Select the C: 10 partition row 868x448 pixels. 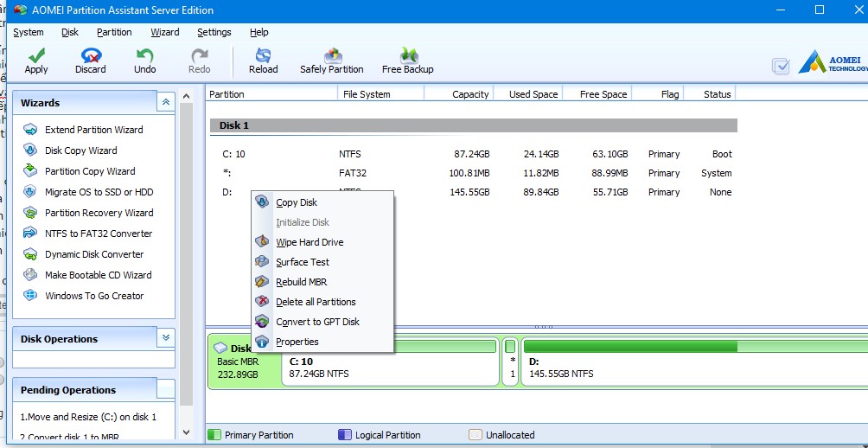click(x=473, y=154)
